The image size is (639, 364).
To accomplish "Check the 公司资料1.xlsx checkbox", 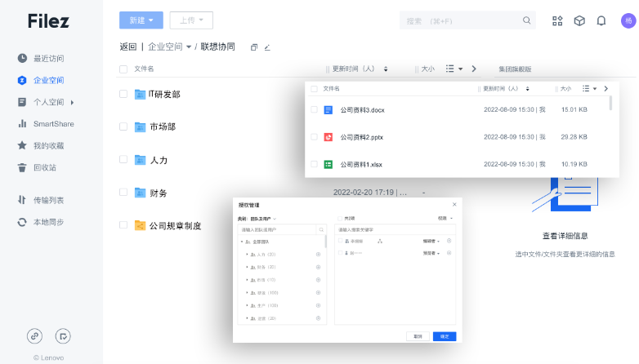I will click(315, 164).
